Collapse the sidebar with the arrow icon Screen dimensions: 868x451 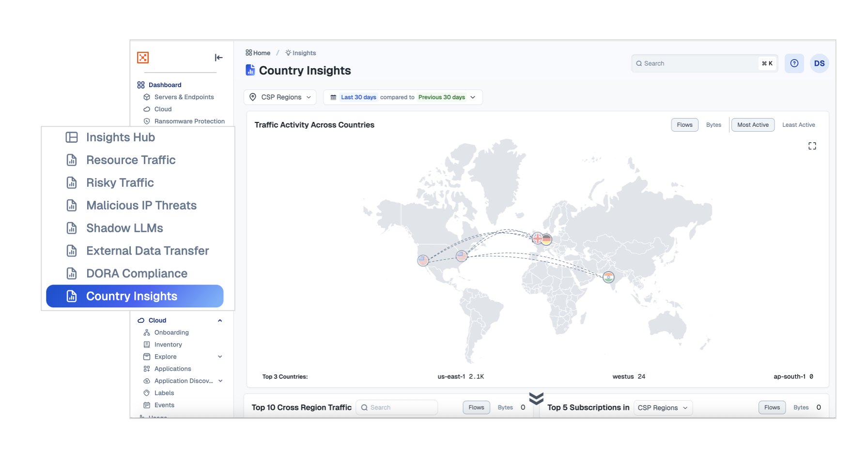tap(219, 58)
